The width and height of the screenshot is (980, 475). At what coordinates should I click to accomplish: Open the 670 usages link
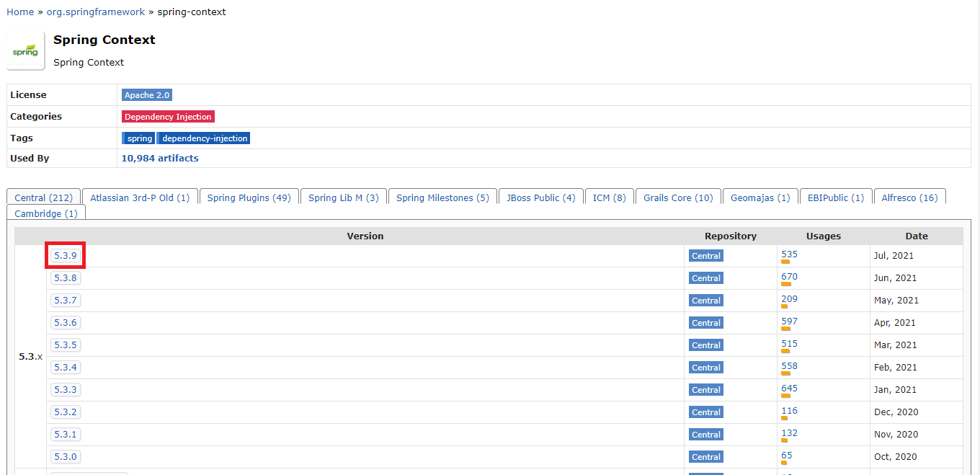789,277
